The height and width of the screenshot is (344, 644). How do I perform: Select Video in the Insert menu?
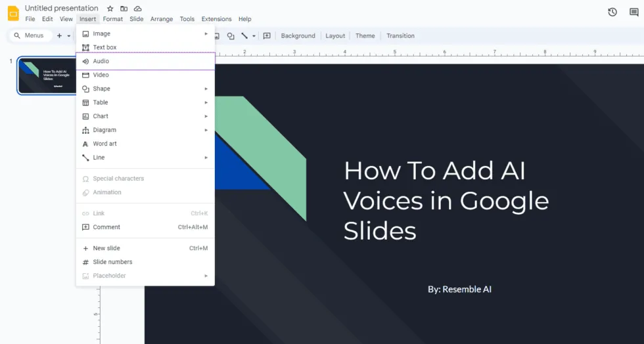pyautogui.click(x=145, y=75)
